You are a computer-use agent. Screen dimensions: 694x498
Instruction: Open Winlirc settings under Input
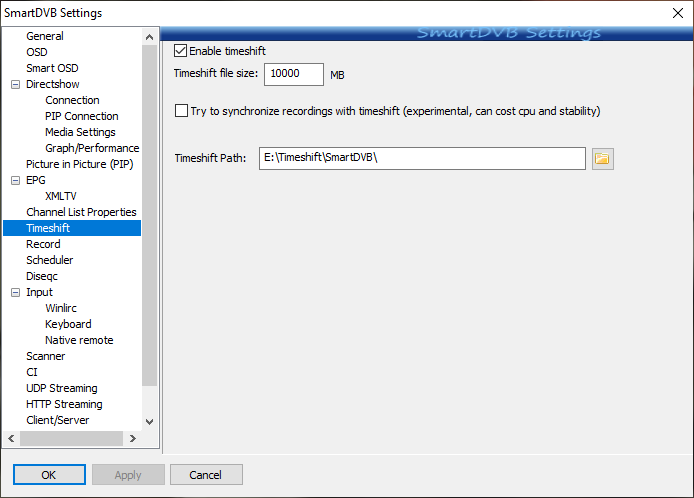point(61,308)
